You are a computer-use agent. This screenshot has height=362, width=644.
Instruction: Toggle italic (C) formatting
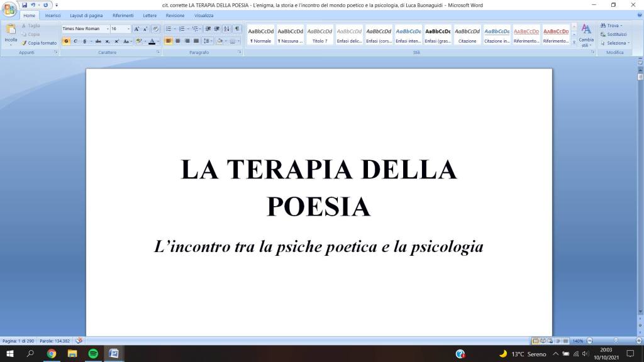(75, 41)
